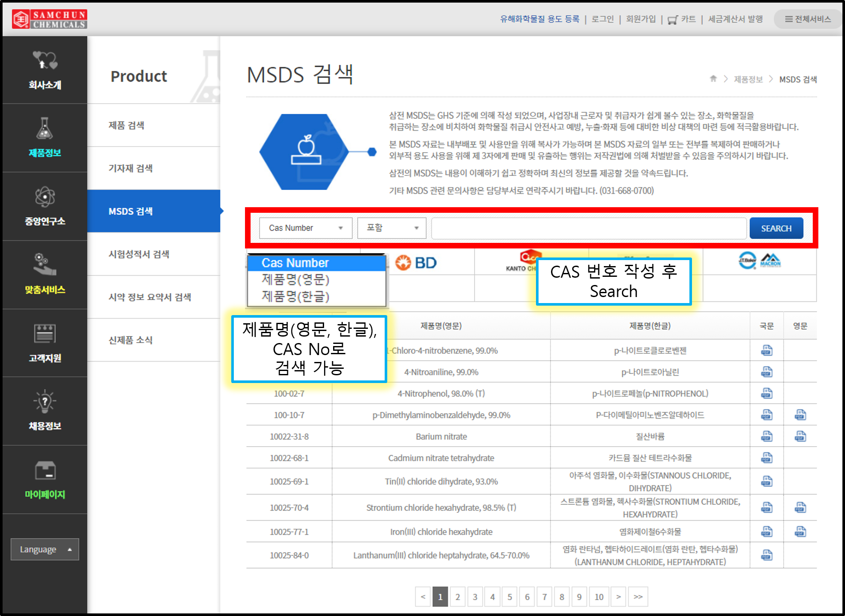This screenshot has width=845, height=616.
Task: Download Korean PDF for Barium nitrate
Action: (766, 436)
